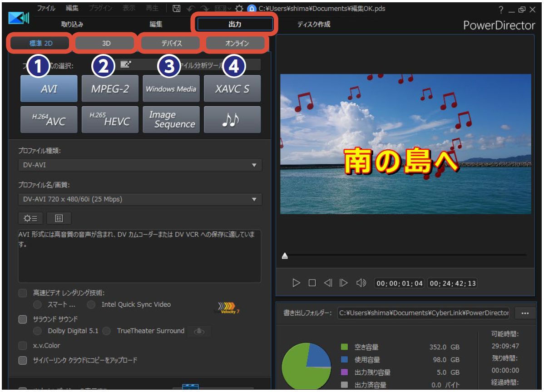The width and height of the screenshot is (544, 392).
Task: Enable CyberLink Cloud copy upload checkbox
Action: pos(23,360)
